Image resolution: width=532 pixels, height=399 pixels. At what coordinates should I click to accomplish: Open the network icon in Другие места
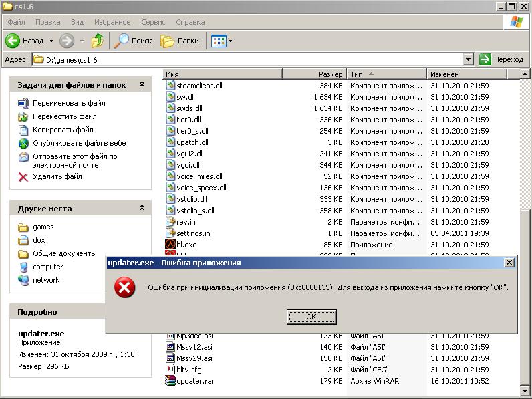coord(23,280)
